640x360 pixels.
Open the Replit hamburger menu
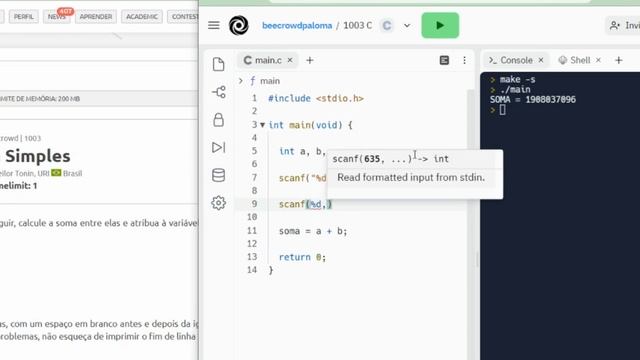pyautogui.click(x=214, y=25)
